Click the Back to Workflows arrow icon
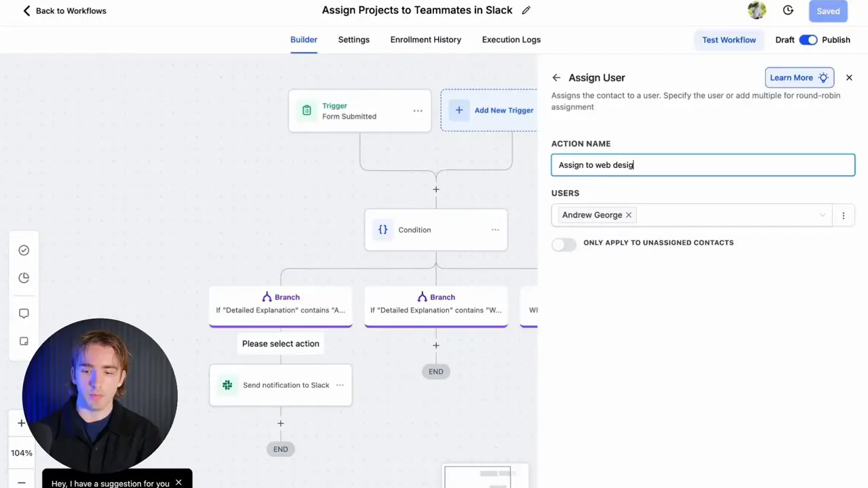The image size is (868, 488). tap(26, 11)
